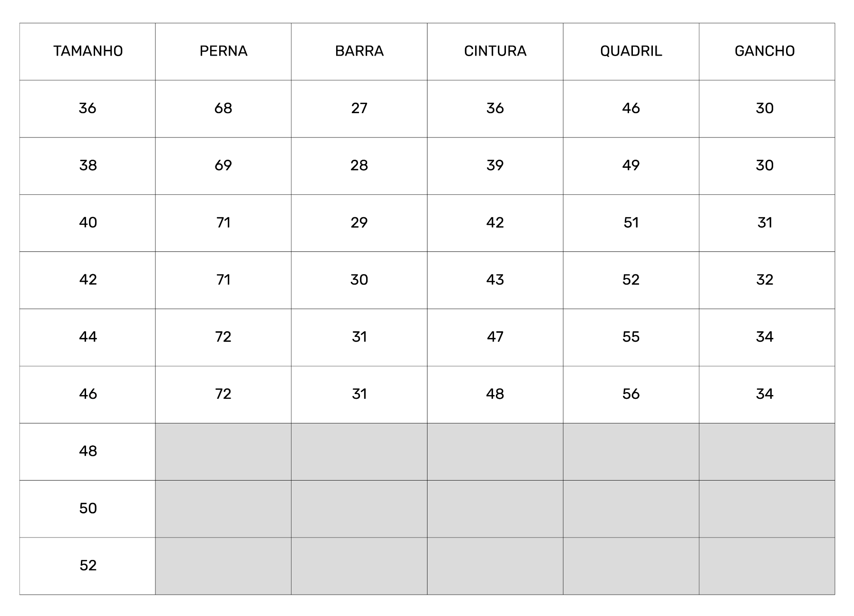This screenshot has width=854, height=616.
Task: Select the CINTURA header cell
Action: coord(495,51)
